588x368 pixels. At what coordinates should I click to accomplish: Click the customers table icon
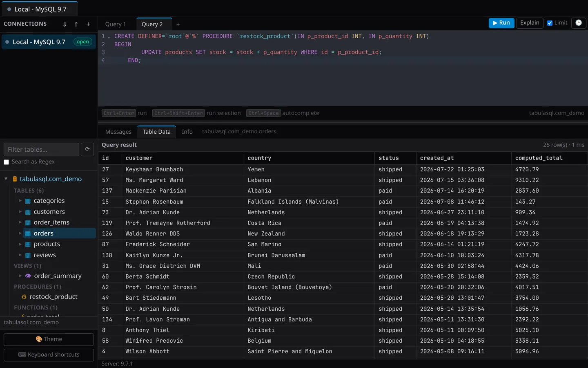[28, 212]
